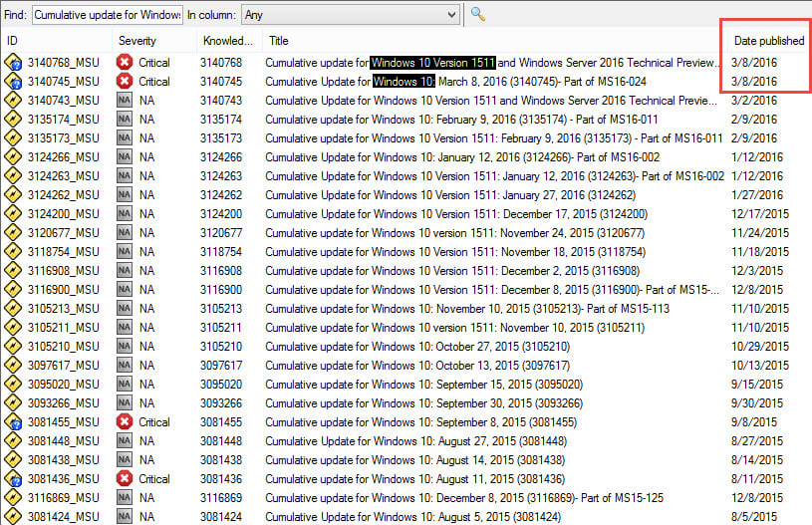The image size is (812, 525).
Task: Click the update icon beside 3140743_MSU
Action: coord(13,100)
